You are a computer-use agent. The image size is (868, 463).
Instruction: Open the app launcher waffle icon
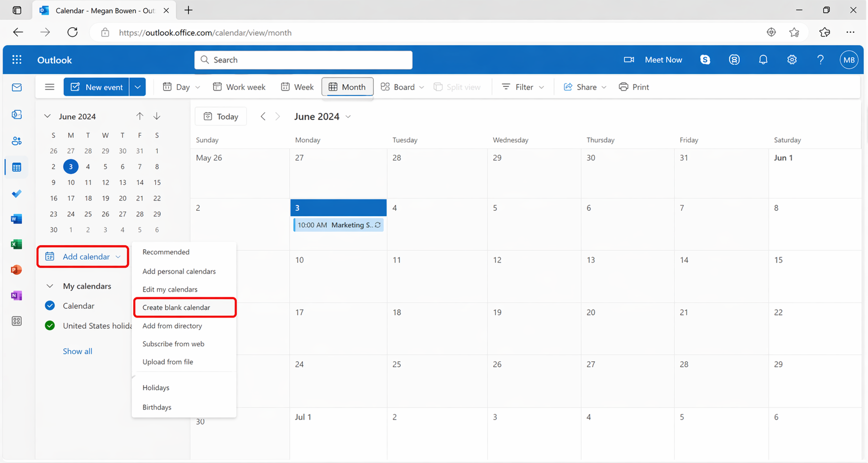[x=17, y=60]
